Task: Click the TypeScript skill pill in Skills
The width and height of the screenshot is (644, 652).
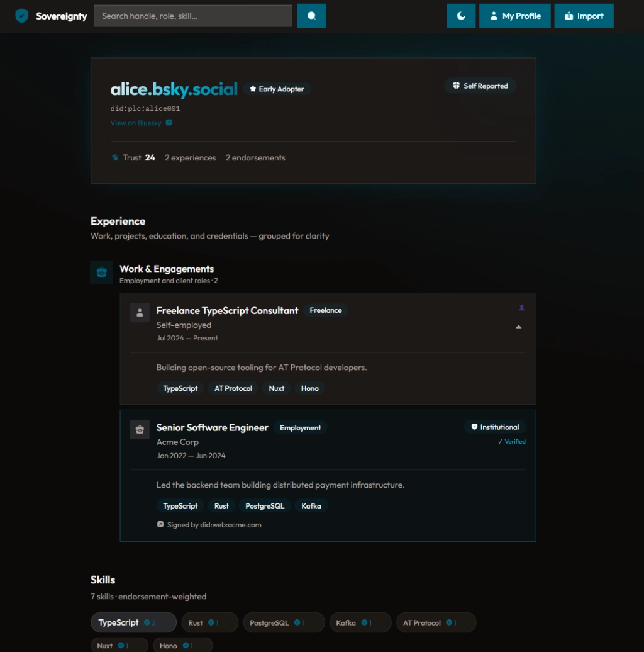Action: click(133, 622)
